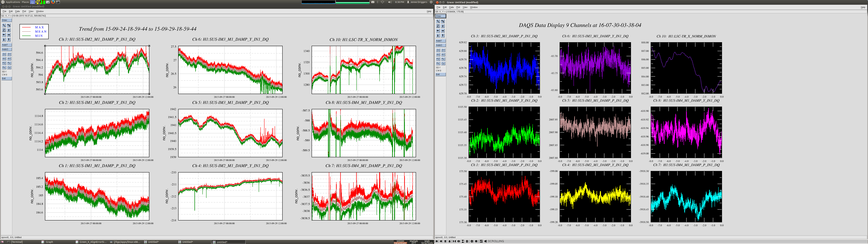Click Exit button in right Grace window
The image size is (868, 244).
click(441, 75)
